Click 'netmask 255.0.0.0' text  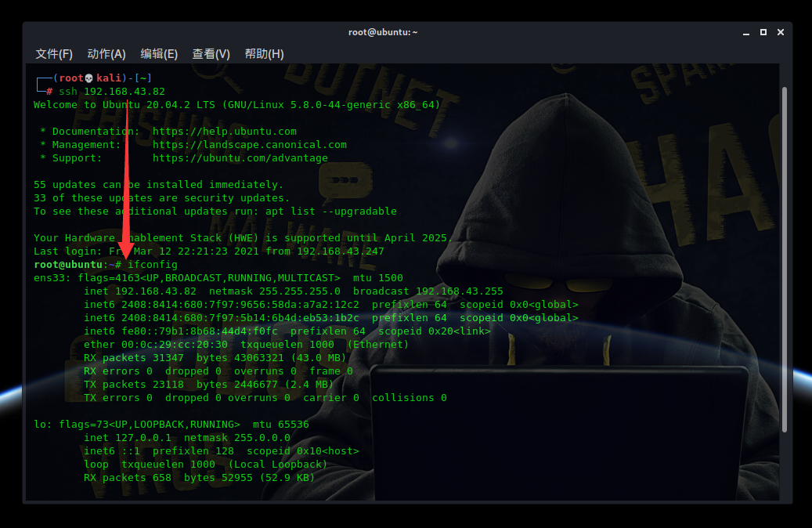236,438
